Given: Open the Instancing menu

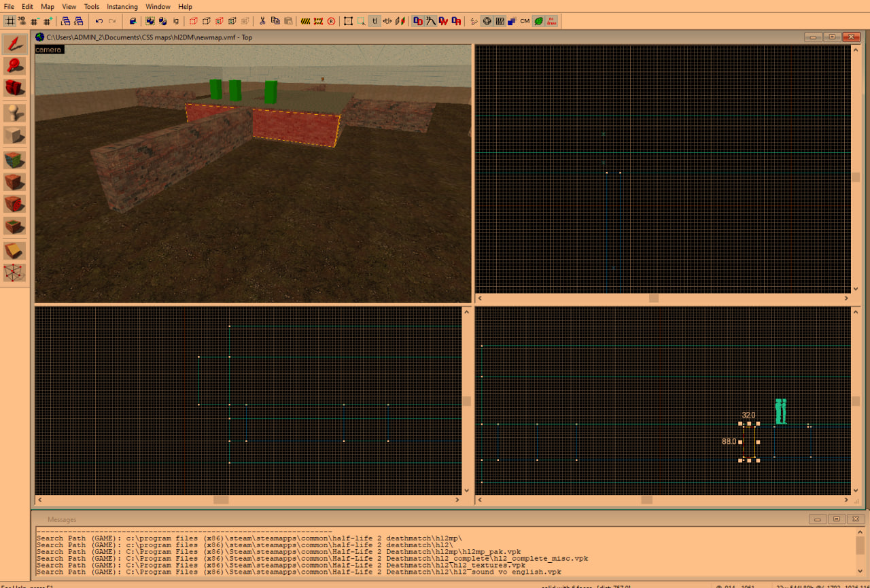Looking at the screenshot, I should click(x=122, y=7).
